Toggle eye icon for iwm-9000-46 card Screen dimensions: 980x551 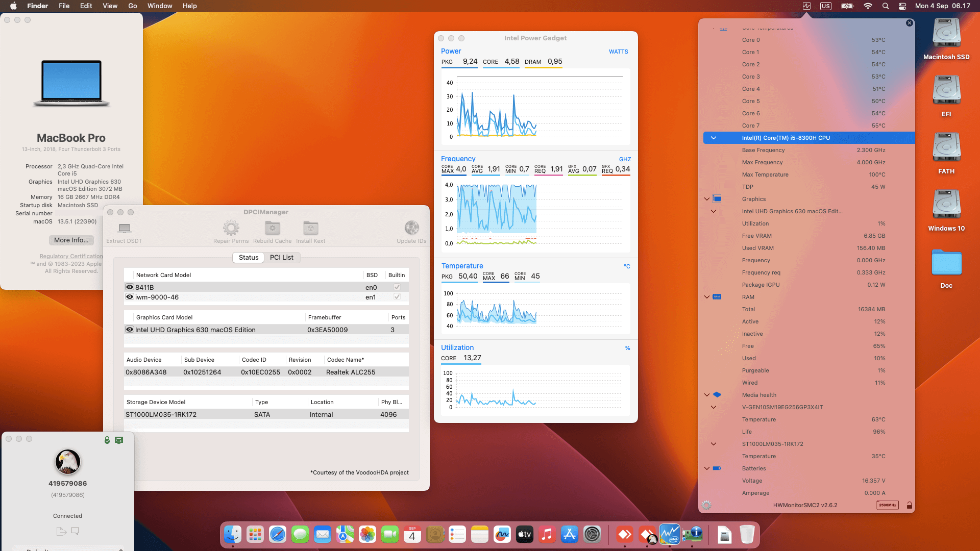pyautogui.click(x=130, y=297)
